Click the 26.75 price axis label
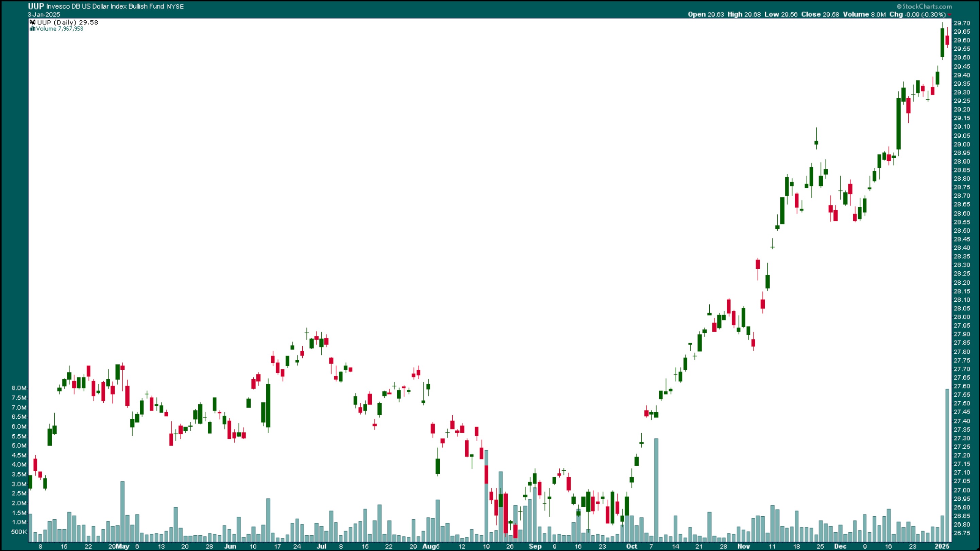 (x=961, y=533)
